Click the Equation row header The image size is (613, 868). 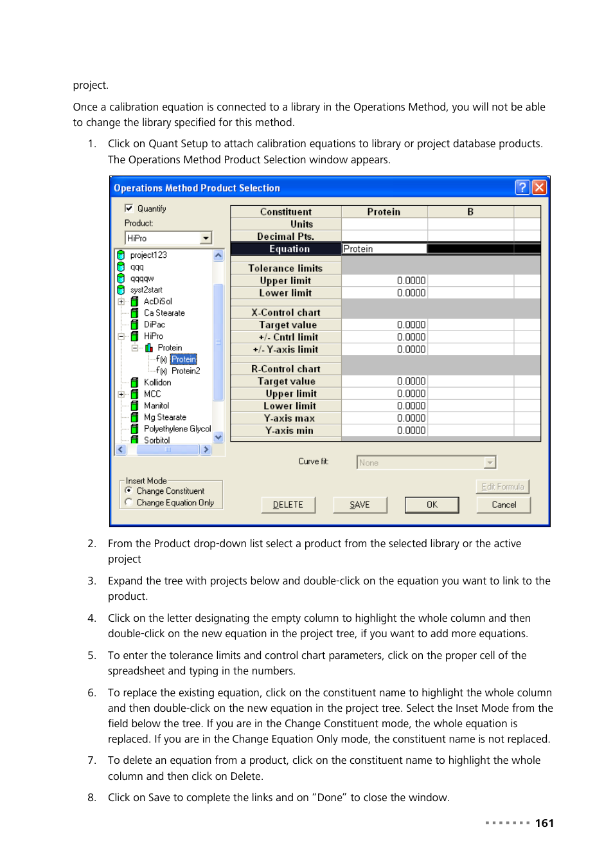pos(286,249)
